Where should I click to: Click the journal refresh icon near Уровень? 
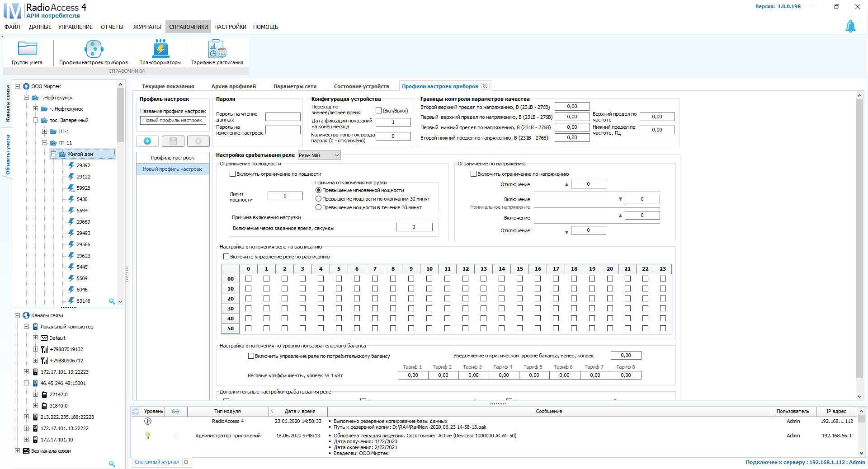pos(136,411)
